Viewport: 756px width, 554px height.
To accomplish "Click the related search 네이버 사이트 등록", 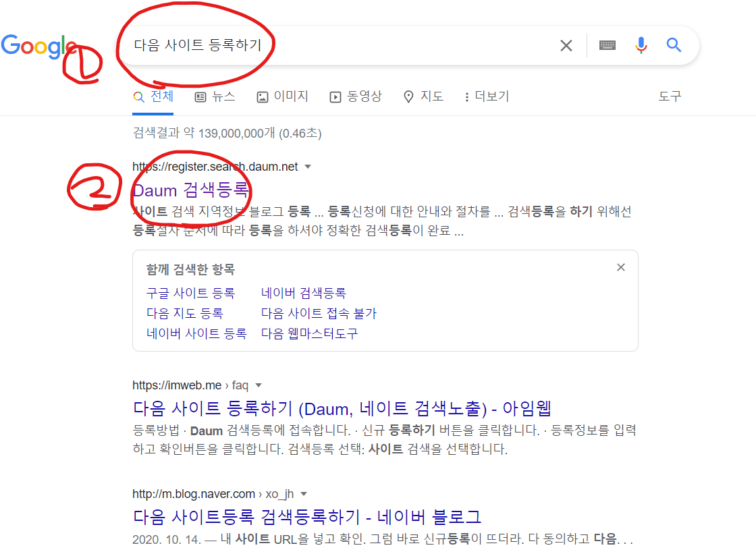I will [196, 333].
